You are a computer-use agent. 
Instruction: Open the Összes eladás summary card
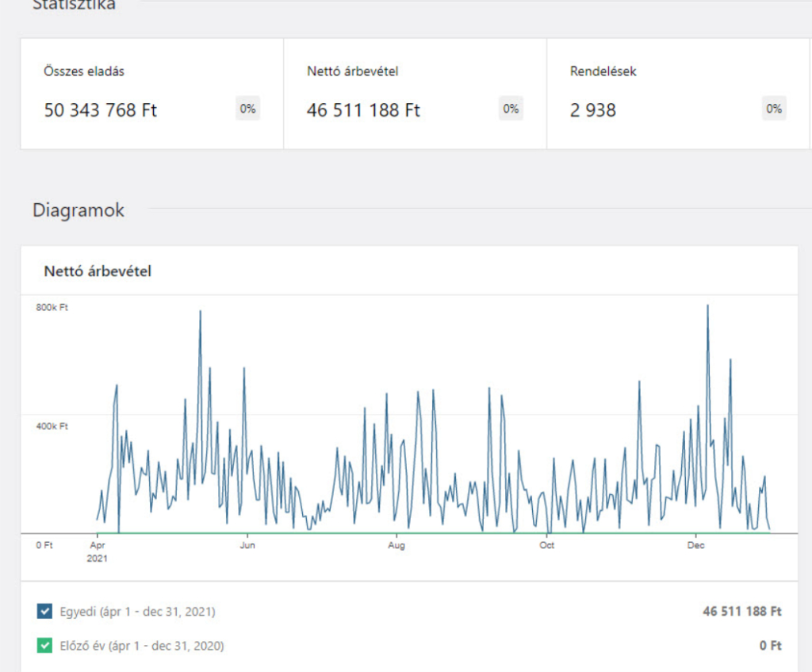coord(151,94)
